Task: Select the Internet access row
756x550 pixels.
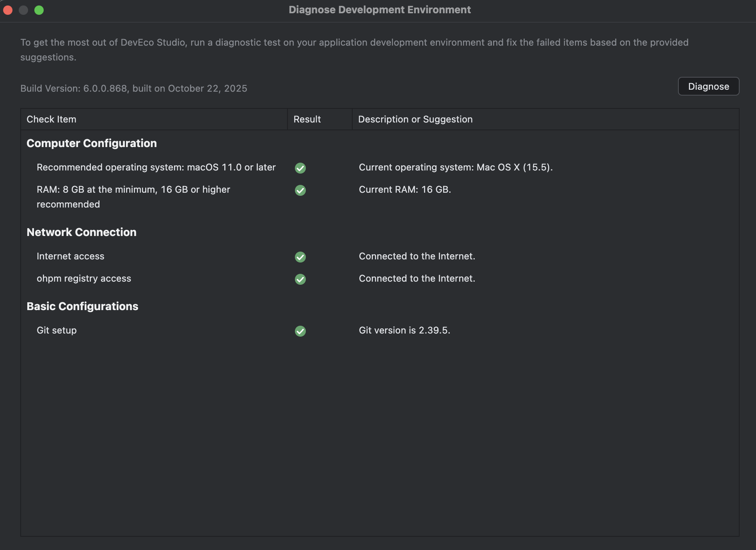Action: tap(71, 256)
